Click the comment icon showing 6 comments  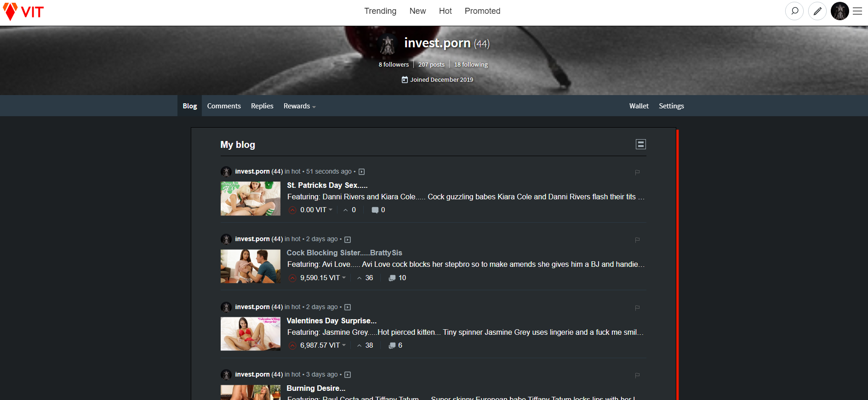pyautogui.click(x=392, y=345)
